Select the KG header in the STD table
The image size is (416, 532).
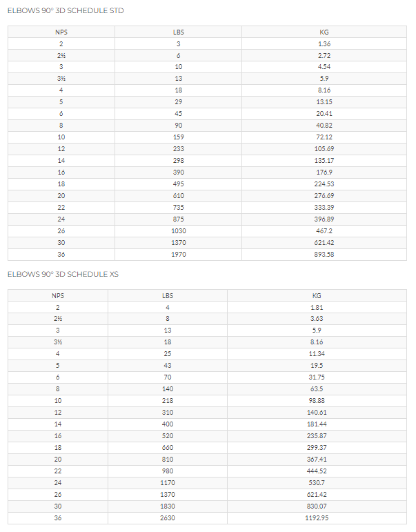[324, 32]
